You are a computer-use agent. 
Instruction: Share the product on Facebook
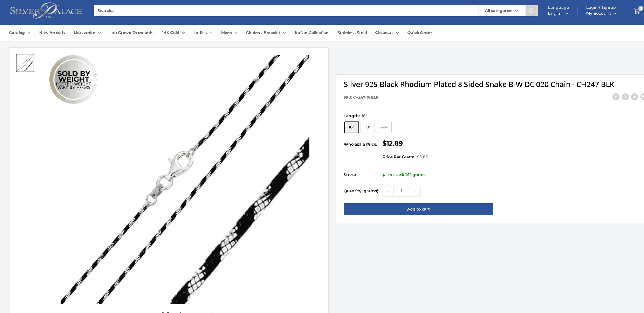[x=616, y=97]
